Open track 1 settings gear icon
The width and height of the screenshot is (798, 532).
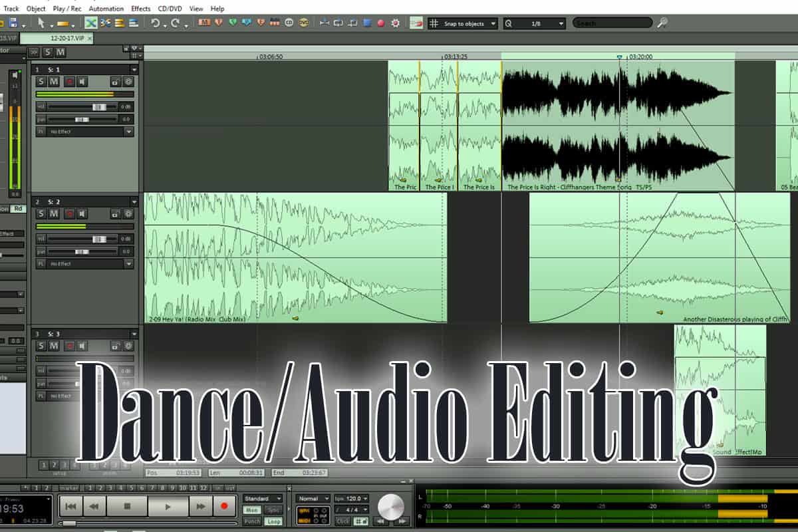(128, 82)
